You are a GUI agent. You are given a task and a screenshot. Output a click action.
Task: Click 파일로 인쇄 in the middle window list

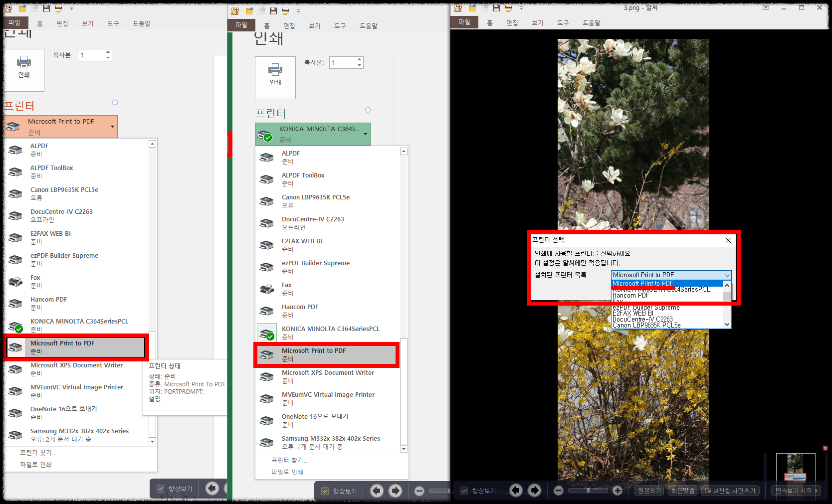(287, 472)
